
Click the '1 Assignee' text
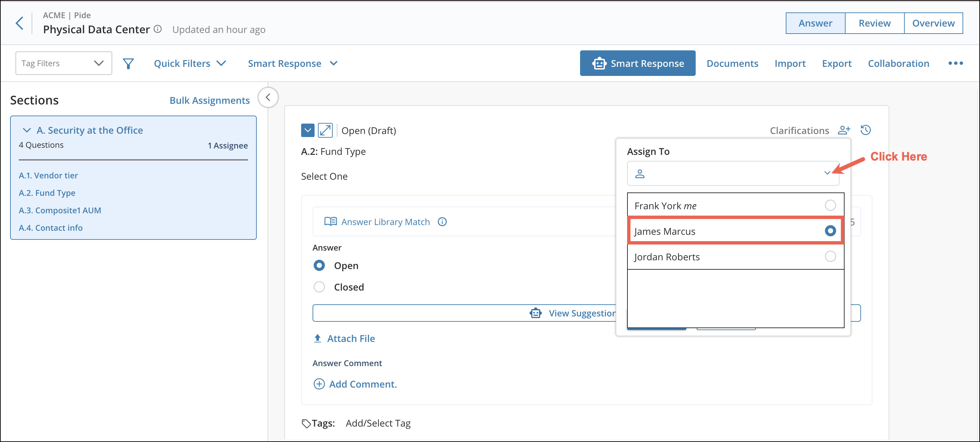(228, 145)
